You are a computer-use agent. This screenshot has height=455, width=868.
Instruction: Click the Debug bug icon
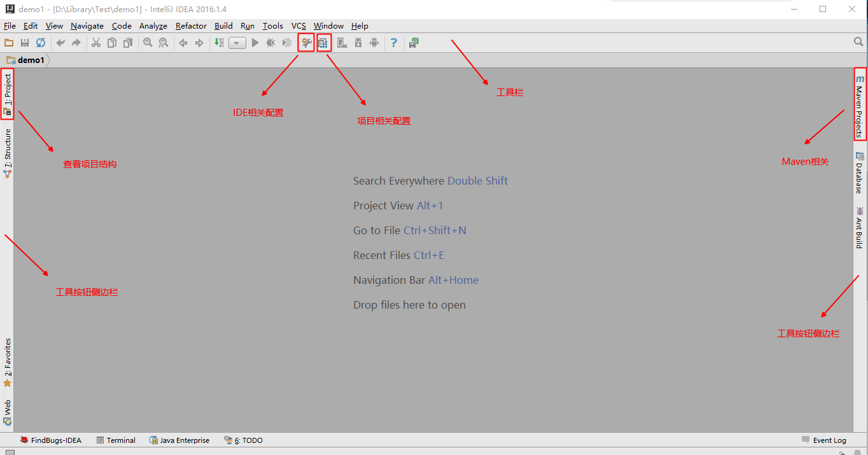point(271,43)
